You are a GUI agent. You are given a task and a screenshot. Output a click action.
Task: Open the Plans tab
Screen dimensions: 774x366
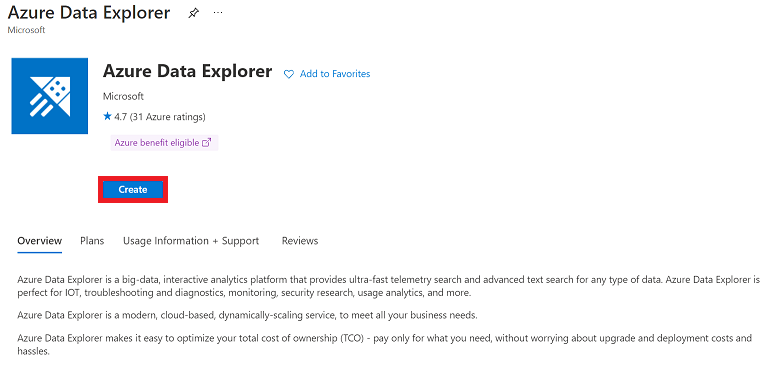point(92,241)
